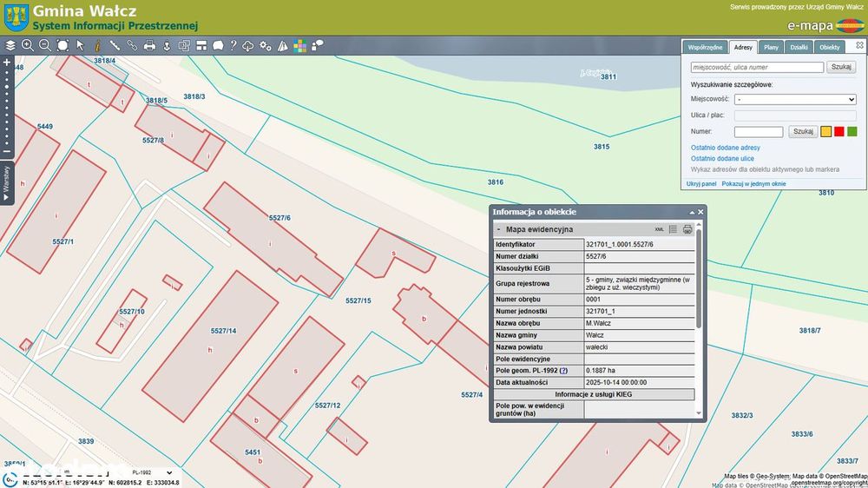
Task: Switch to the Współrzędne tab
Action: point(705,47)
